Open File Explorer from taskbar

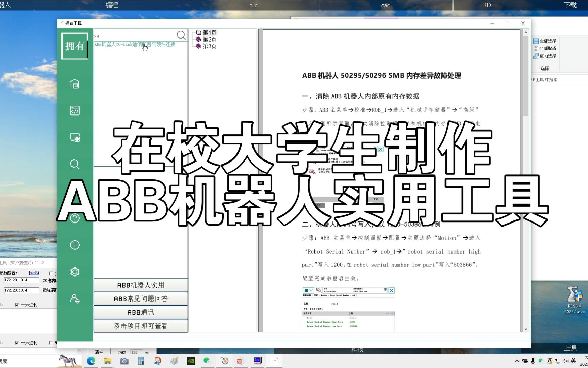click(108, 361)
